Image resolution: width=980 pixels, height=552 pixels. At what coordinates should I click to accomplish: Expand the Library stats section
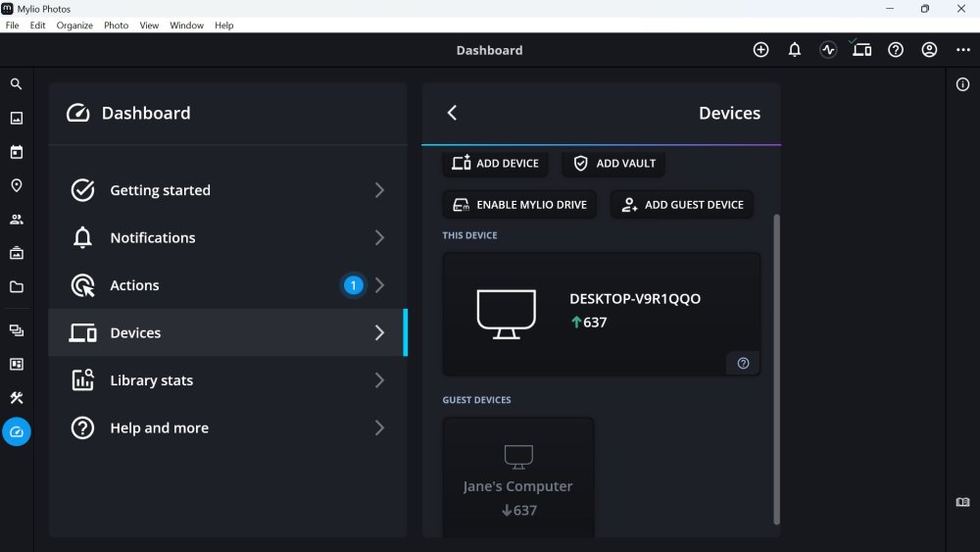pyautogui.click(x=227, y=380)
